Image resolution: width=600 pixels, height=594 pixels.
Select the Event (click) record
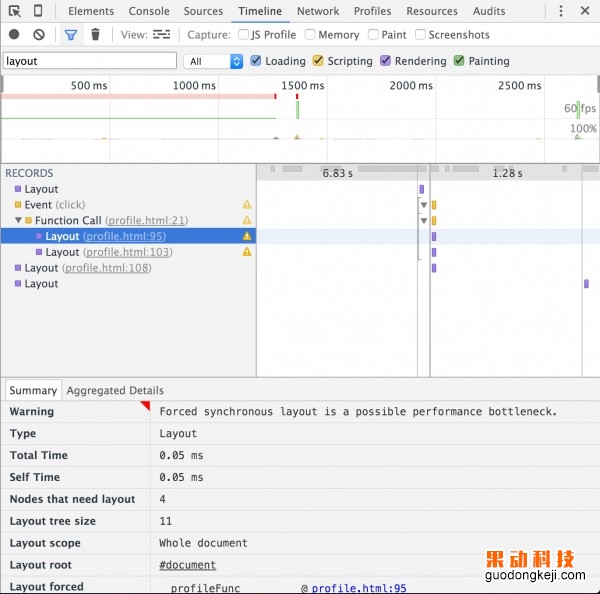point(129,205)
